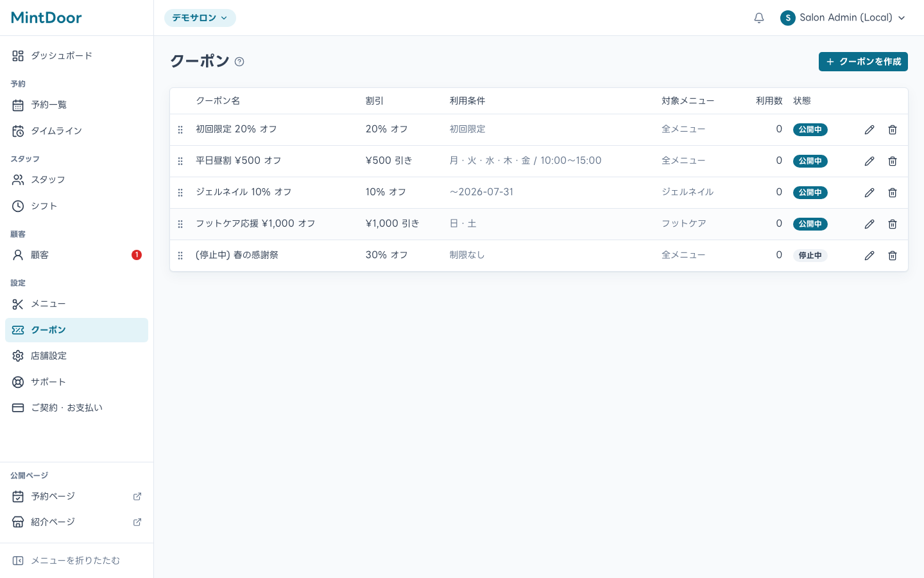Go to ダッシュボード in sidebar

pos(76,56)
